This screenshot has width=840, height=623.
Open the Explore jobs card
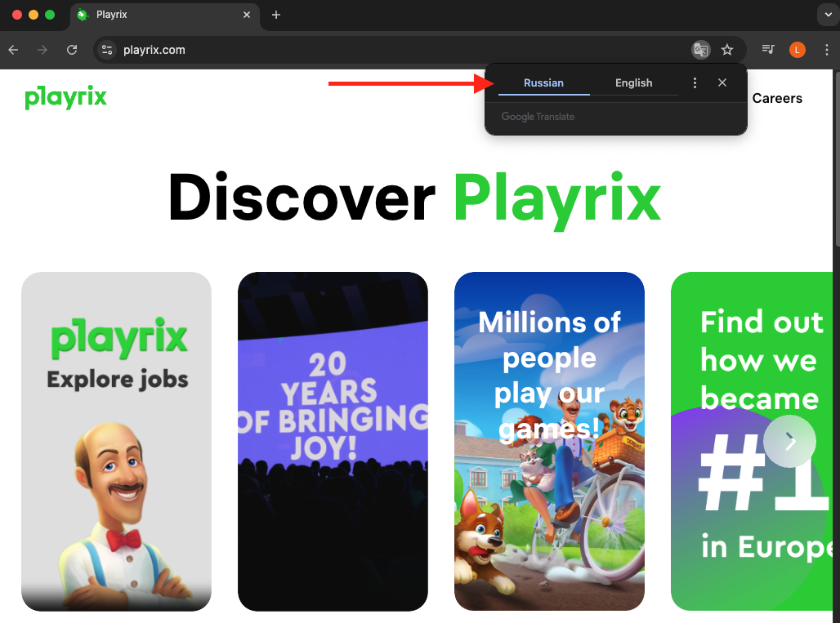click(116, 442)
